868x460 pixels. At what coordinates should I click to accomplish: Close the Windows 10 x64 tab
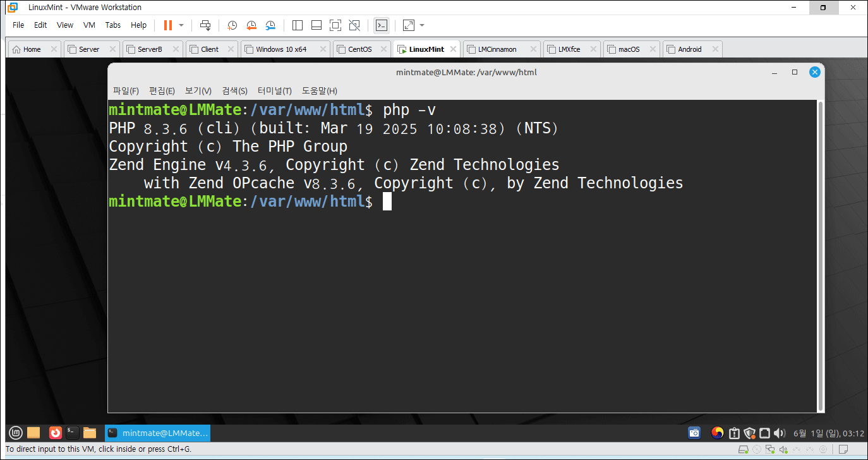point(323,49)
